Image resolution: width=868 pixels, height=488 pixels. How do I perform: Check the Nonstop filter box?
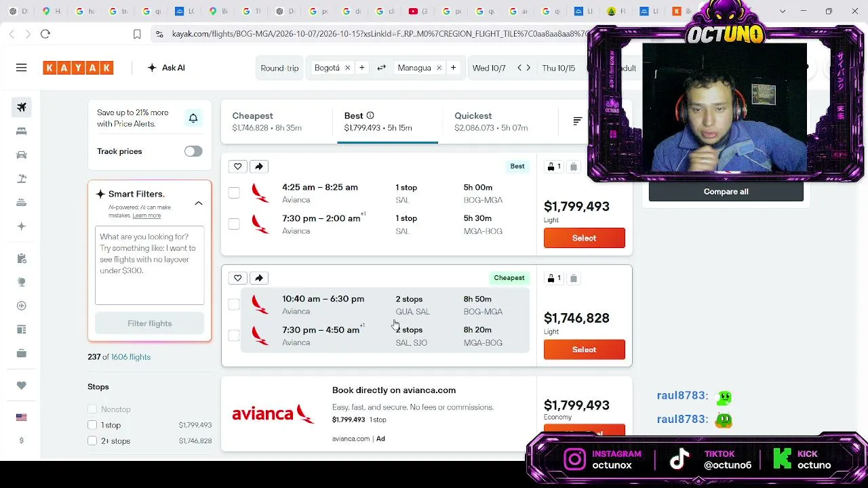pyautogui.click(x=92, y=409)
